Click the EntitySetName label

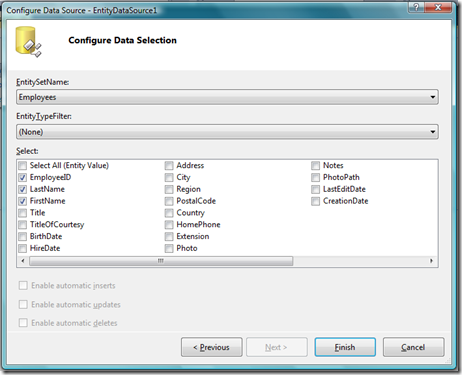click(43, 82)
